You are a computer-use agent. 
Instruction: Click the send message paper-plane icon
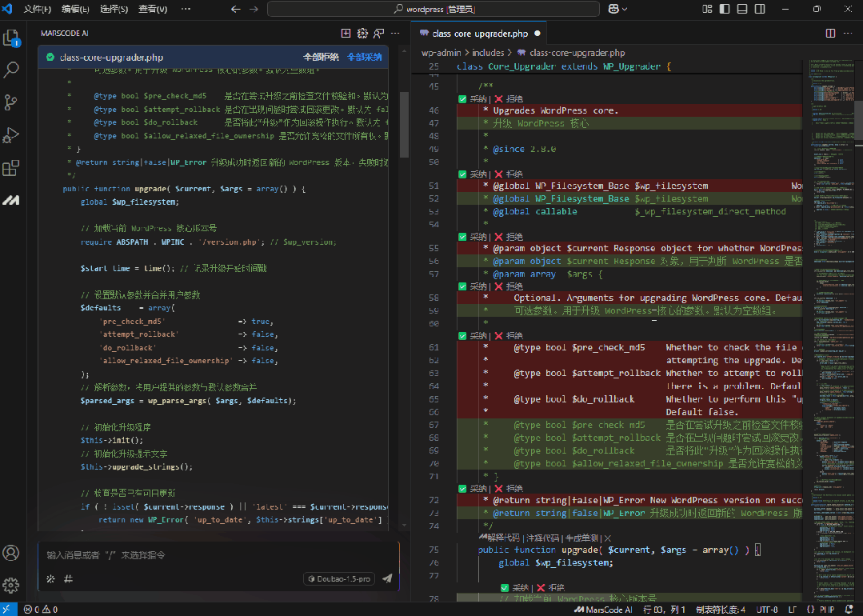tap(387, 578)
